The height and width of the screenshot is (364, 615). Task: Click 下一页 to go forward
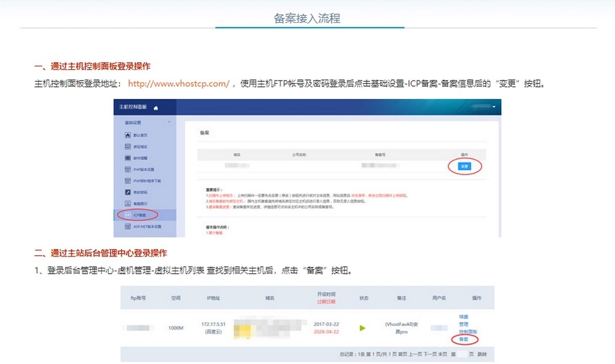coord(430,354)
